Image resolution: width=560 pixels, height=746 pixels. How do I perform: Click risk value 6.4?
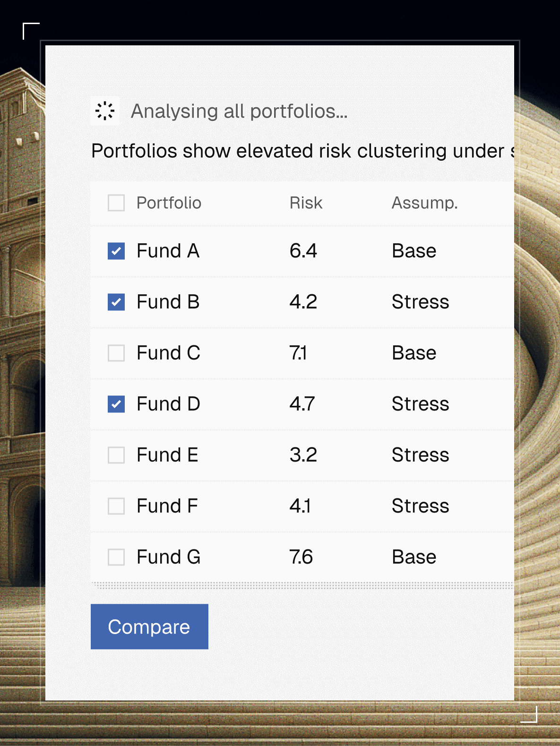coord(303,251)
